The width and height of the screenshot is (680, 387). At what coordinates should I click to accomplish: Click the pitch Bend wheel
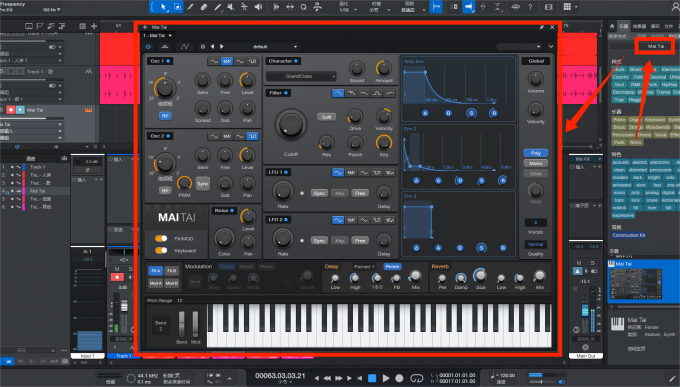(x=181, y=323)
